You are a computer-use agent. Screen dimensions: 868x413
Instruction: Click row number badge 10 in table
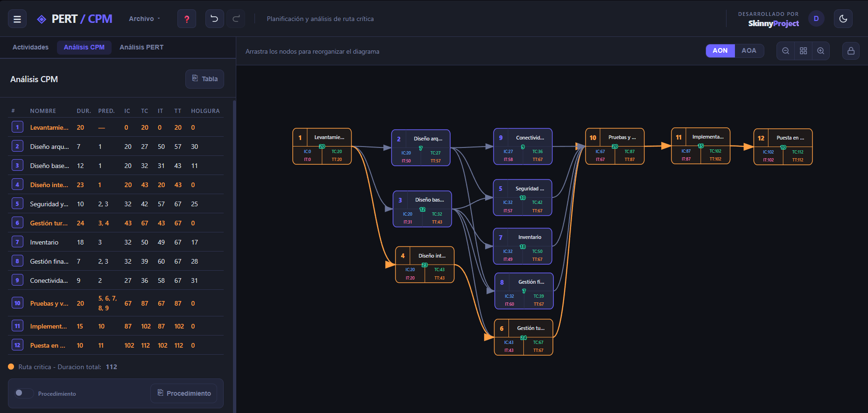click(17, 303)
